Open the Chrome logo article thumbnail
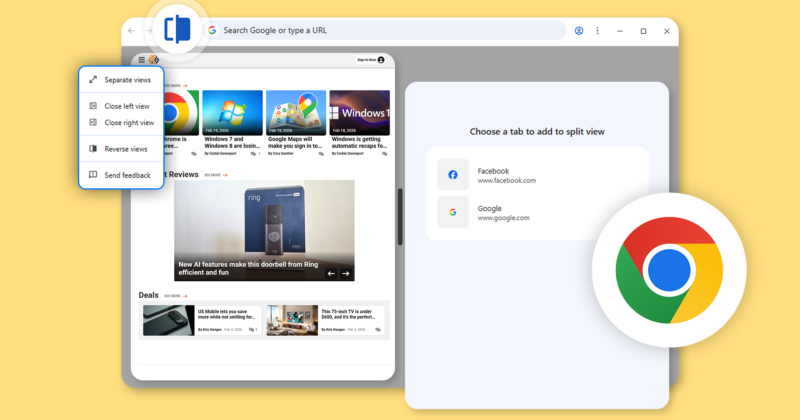Image resolution: width=800 pixels, height=420 pixels. pyautogui.click(x=181, y=112)
